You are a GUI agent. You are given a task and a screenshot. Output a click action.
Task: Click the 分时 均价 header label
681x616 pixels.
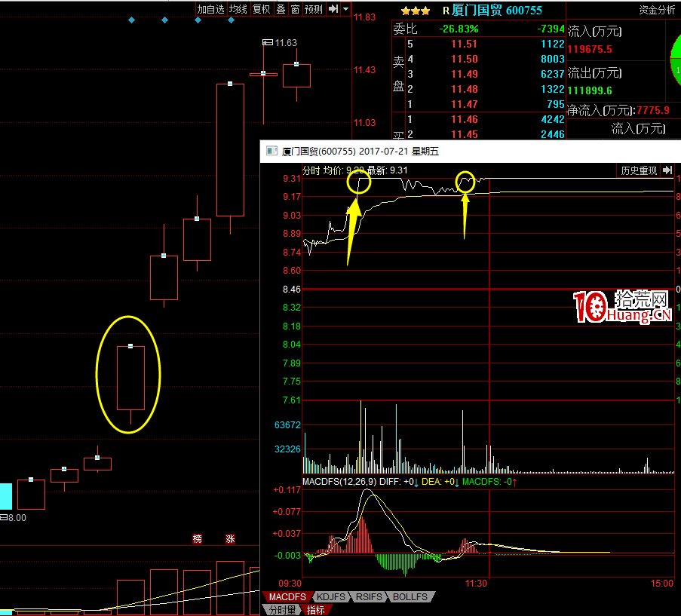[322, 170]
